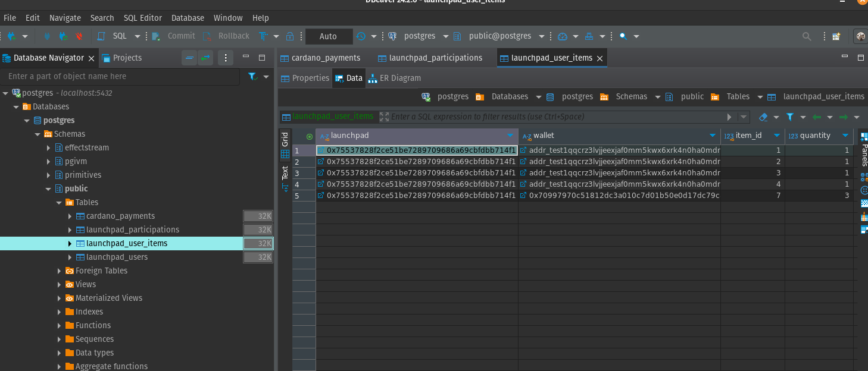Click the Collapse All navigator icon

coord(189,58)
